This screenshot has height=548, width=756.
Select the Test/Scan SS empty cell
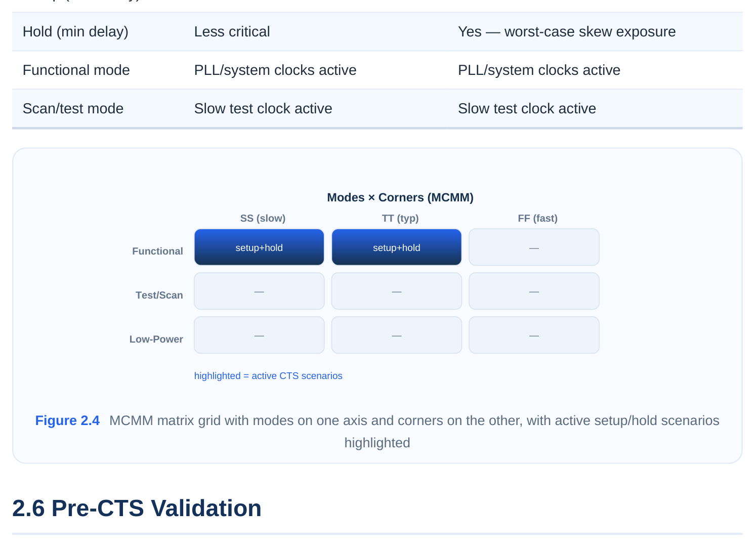click(x=259, y=291)
